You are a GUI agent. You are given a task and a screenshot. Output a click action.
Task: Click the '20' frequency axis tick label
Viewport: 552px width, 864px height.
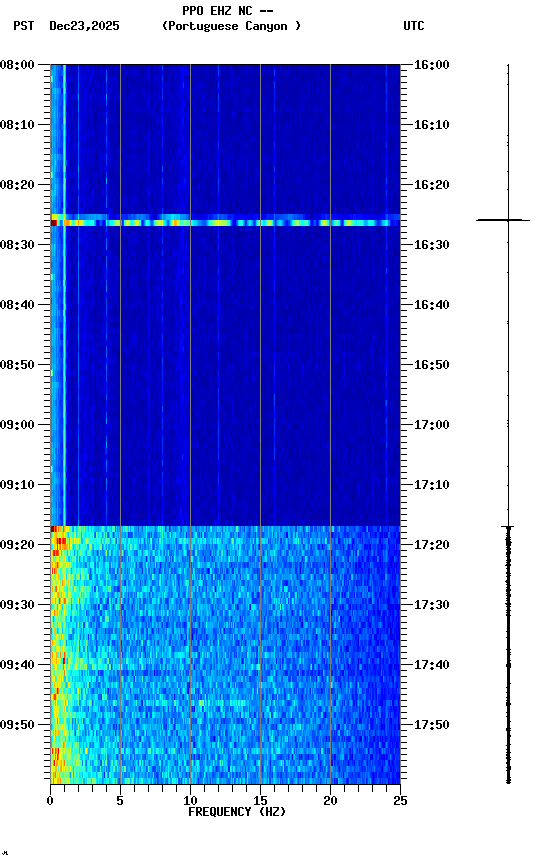pyautogui.click(x=330, y=801)
